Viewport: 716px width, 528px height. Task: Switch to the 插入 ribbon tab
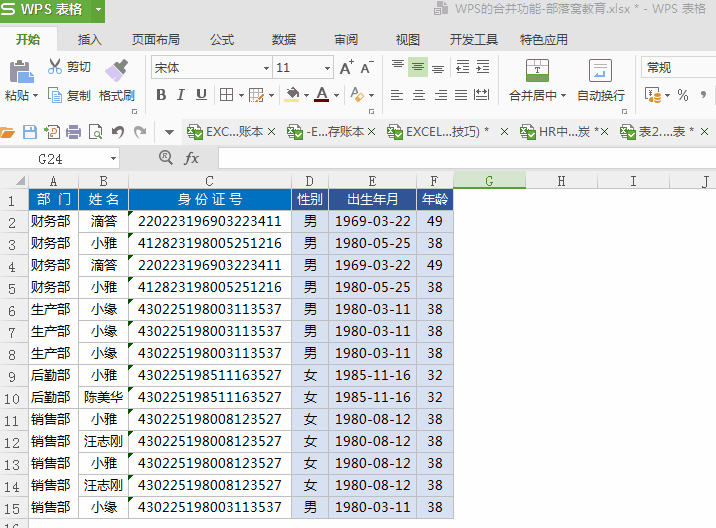(90, 40)
